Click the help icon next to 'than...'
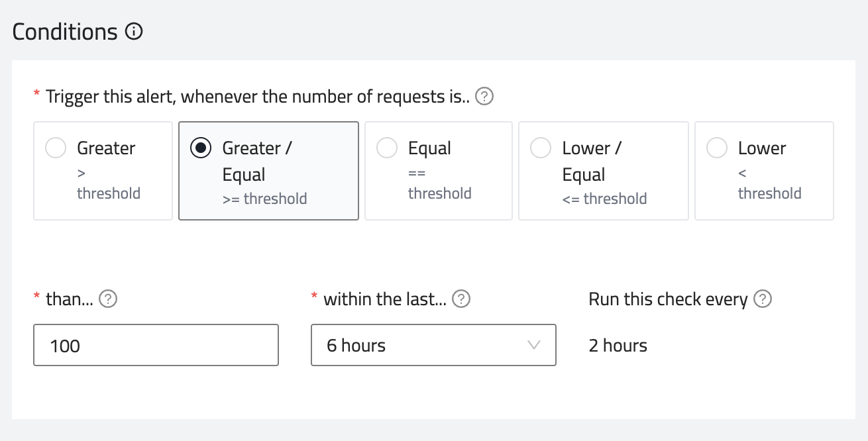 tap(108, 299)
